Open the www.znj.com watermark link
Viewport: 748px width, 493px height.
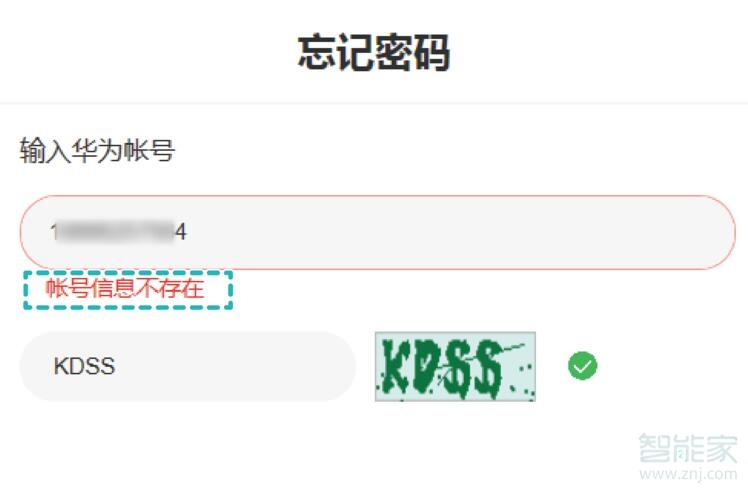click(x=688, y=474)
